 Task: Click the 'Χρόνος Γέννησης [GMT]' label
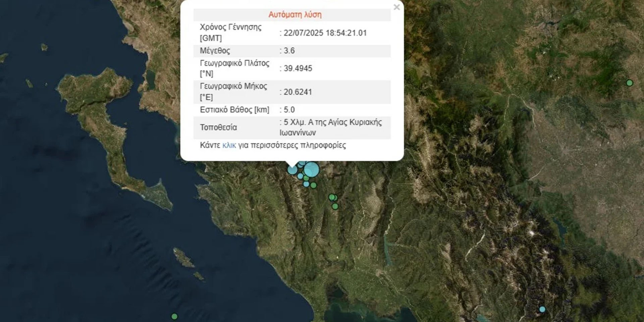click(231, 33)
